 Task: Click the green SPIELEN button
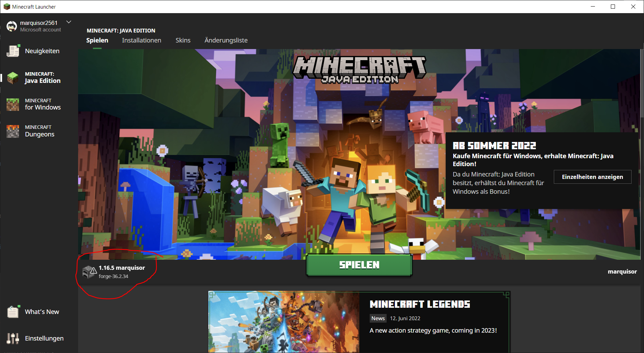tap(359, 265)
